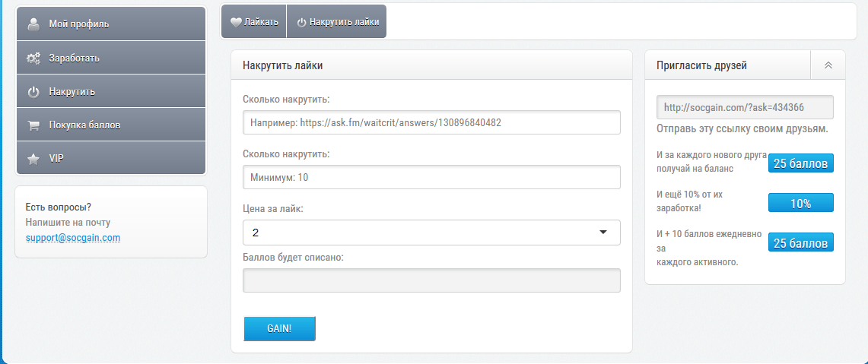868x364 pixels.
Task: Open the support@socgain.com email link
Action: (x=73, y=237)
